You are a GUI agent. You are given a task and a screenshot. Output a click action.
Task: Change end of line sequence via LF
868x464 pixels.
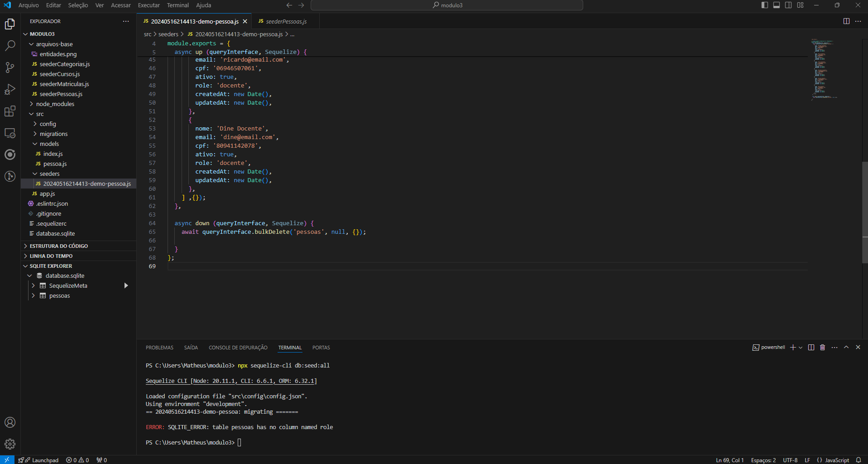(x=807, y=460)
